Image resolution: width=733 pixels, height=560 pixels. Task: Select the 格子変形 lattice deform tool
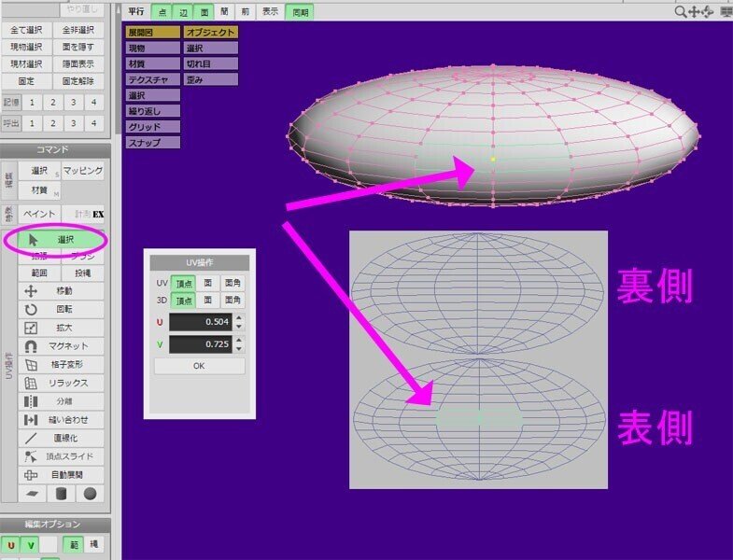click(x=62, y=364)
